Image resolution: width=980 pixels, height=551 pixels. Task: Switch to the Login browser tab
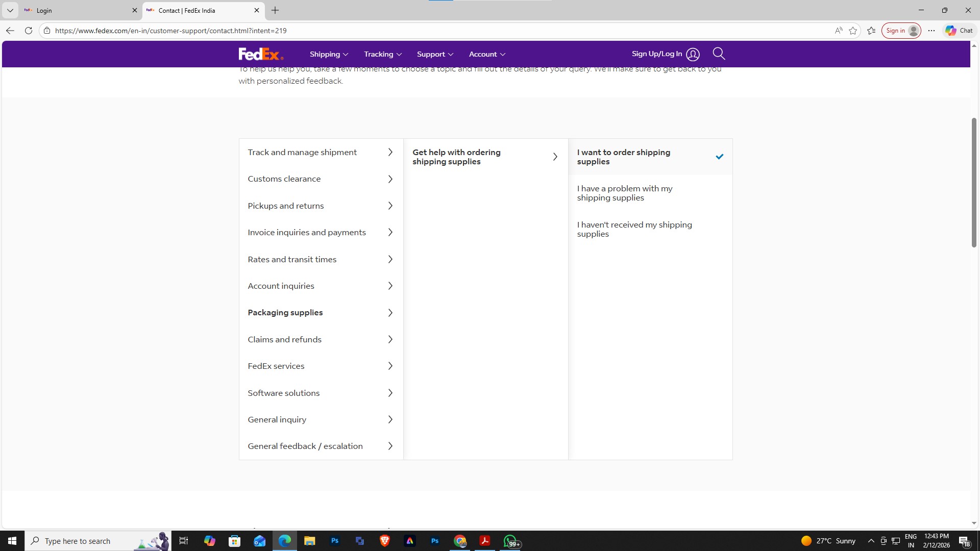coord(77,10)
